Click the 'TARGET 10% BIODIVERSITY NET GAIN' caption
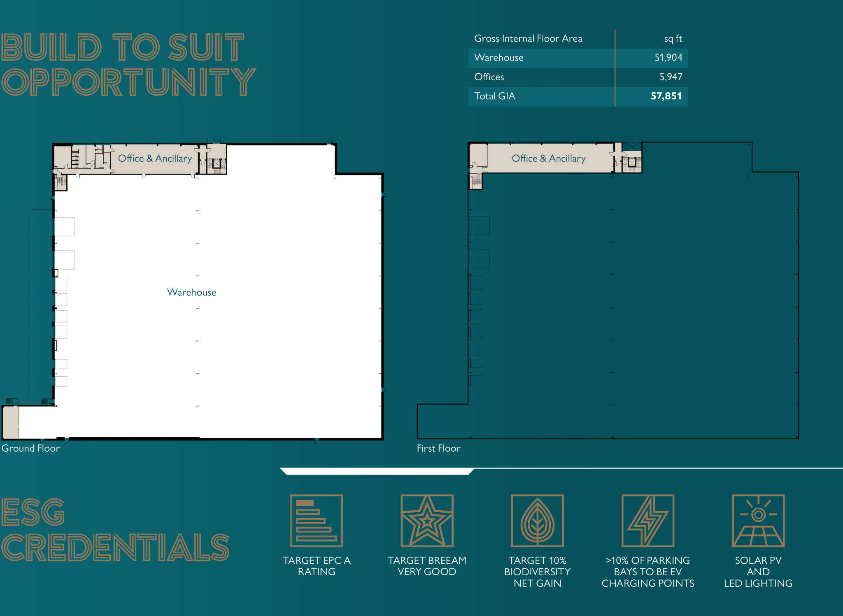This screenshot has height=616, width=843. point(538,572)
